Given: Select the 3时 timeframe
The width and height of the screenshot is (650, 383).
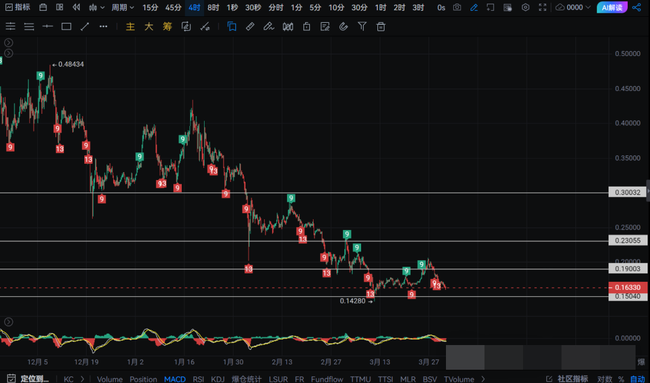Looking at the screenshot, I should (x=418, y=7).
